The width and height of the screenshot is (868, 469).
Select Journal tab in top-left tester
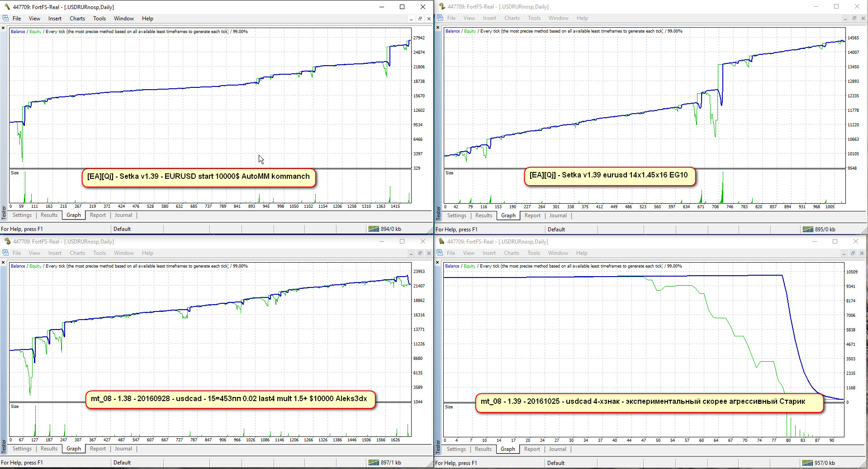coord(123,215)
